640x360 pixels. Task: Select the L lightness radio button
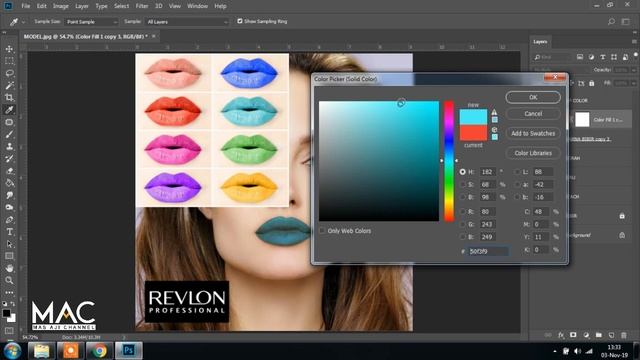[517, 172]
